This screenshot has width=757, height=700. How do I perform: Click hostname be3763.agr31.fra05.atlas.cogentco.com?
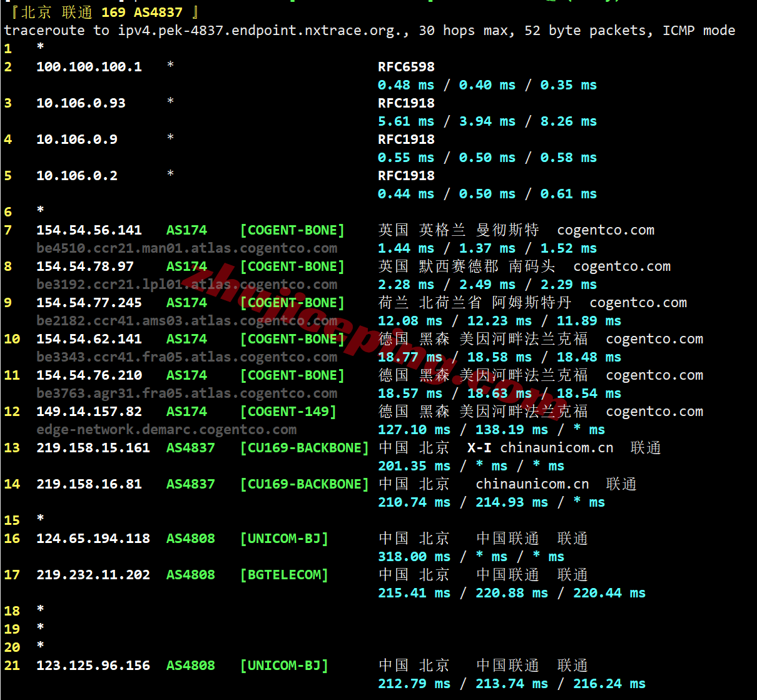(x=186, y=393)
